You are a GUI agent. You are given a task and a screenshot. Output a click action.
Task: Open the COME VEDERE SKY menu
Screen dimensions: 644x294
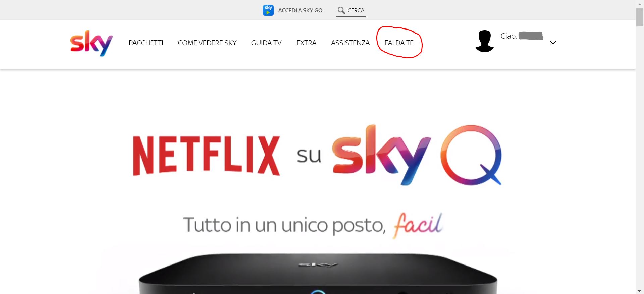[207, 43]
